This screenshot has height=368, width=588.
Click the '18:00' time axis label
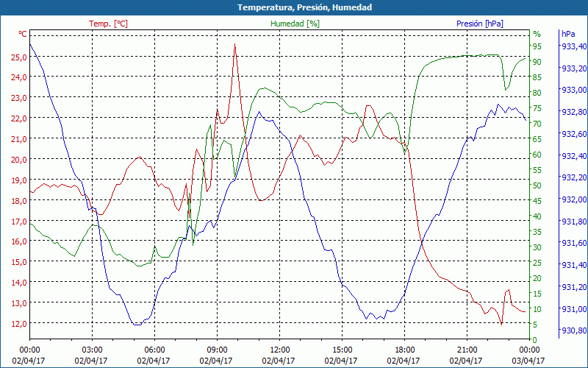[x=405, y=351]
